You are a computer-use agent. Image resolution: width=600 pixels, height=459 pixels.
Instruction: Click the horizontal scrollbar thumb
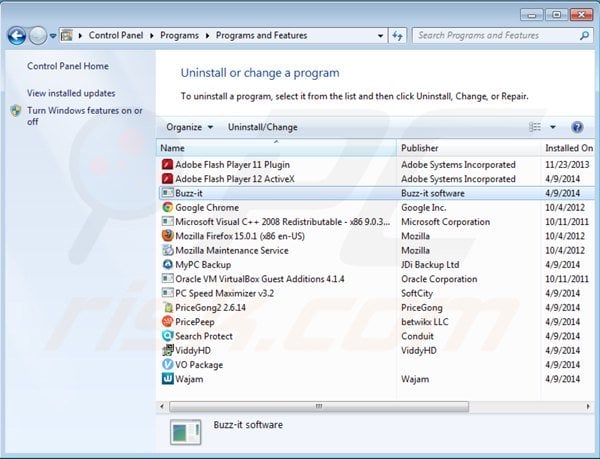pos(319,406)
